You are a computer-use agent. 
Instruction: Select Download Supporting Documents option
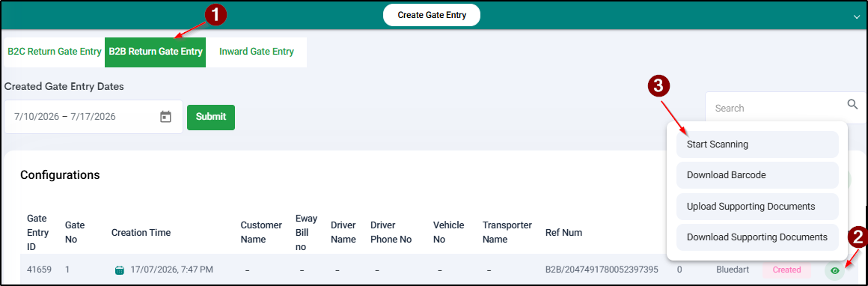coord(757,237)
